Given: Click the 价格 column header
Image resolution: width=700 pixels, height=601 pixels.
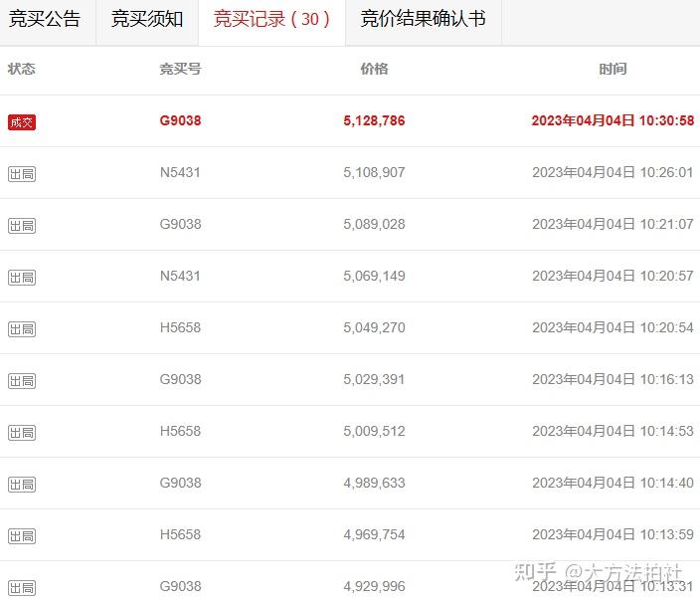Looking at the screenshot, I should [374, 69].
